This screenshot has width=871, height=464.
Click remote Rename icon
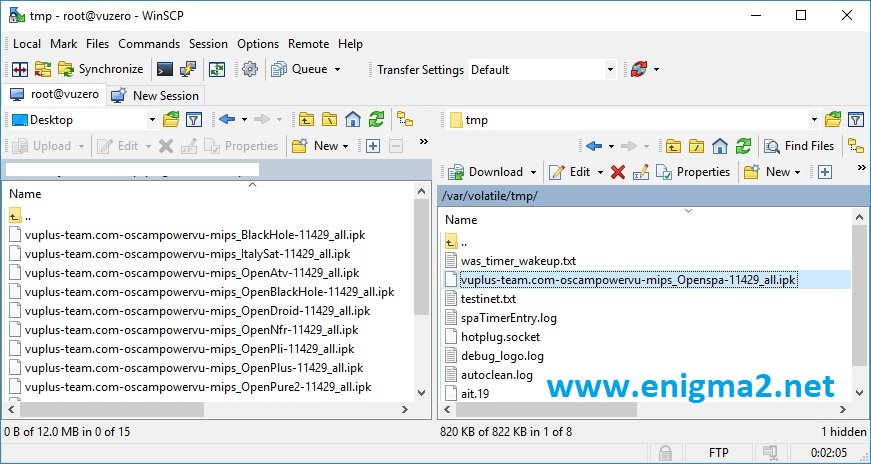pyautogui.click(x=640, y=172)
